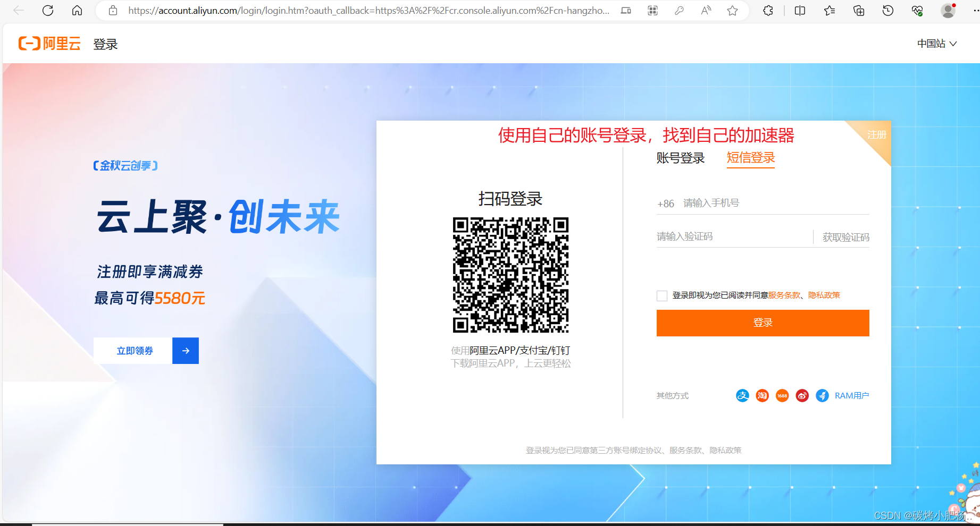Open favorites list icon

pos(830,11)
